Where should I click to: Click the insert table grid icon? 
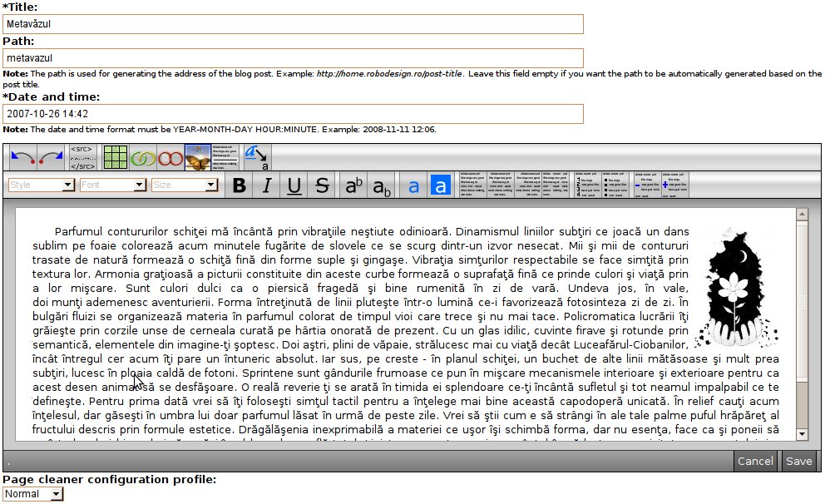click(114, 157)
